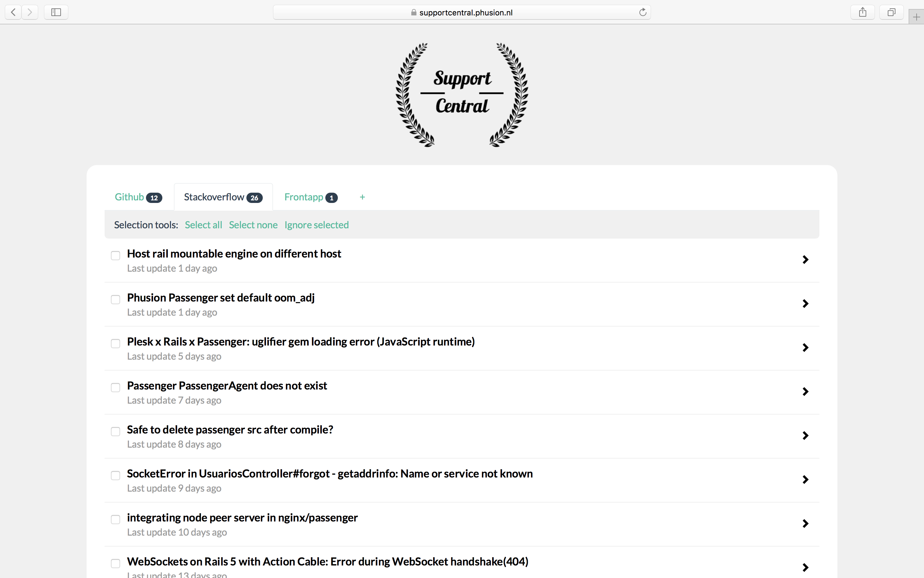924x578 pixels.
Task: Check the 'Phusion Passenger set default oom_adj' checkbox
Action: pos(115,299)
